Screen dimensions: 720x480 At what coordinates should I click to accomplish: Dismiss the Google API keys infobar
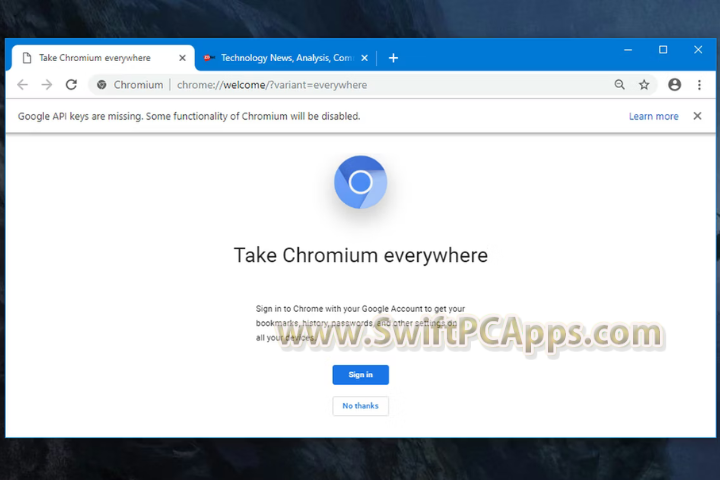click(697, 116)
